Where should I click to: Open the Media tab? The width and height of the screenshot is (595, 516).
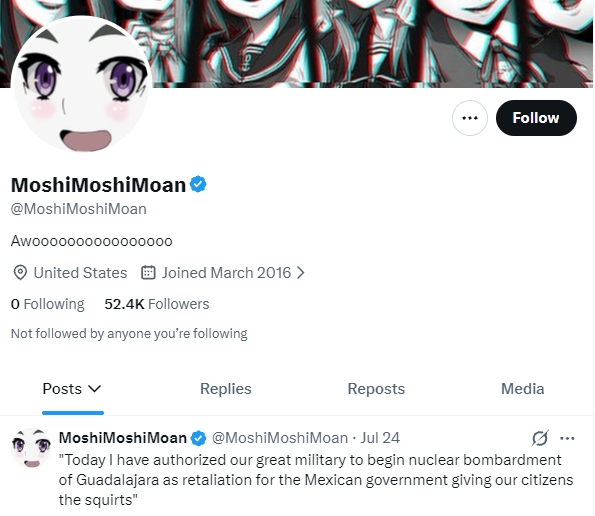[x=523, y=389]
